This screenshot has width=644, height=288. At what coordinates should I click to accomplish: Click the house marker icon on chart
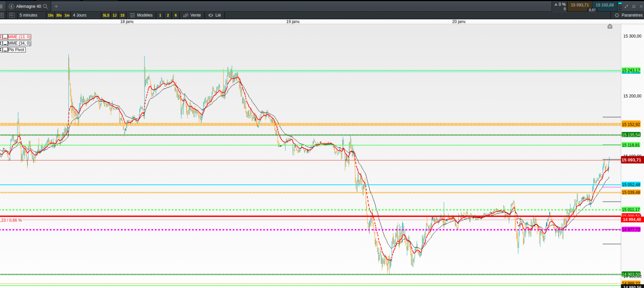coord(610,26)
